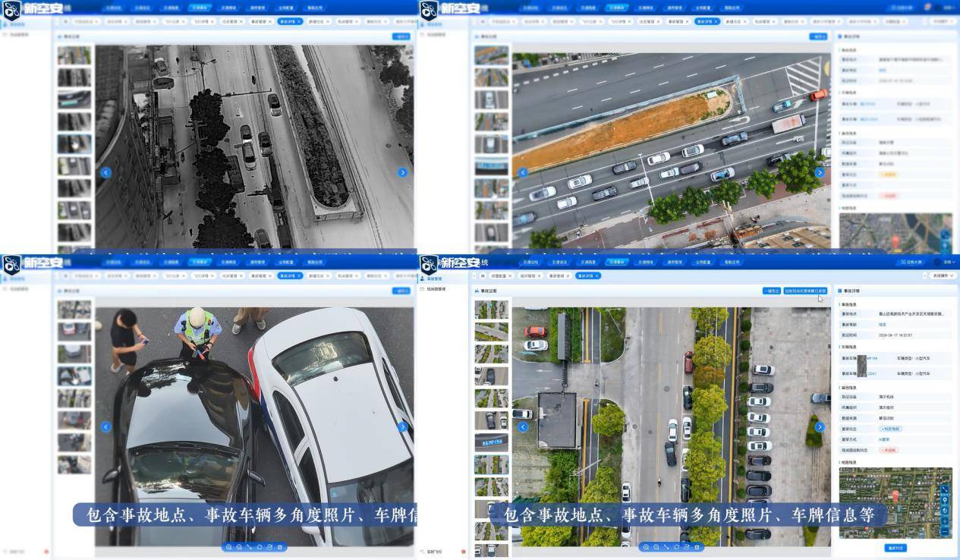This screenshot has width=960, height=560.
Task: Close the active 事故详情 tab in bottom-right panel
Action: click(596, 276)
